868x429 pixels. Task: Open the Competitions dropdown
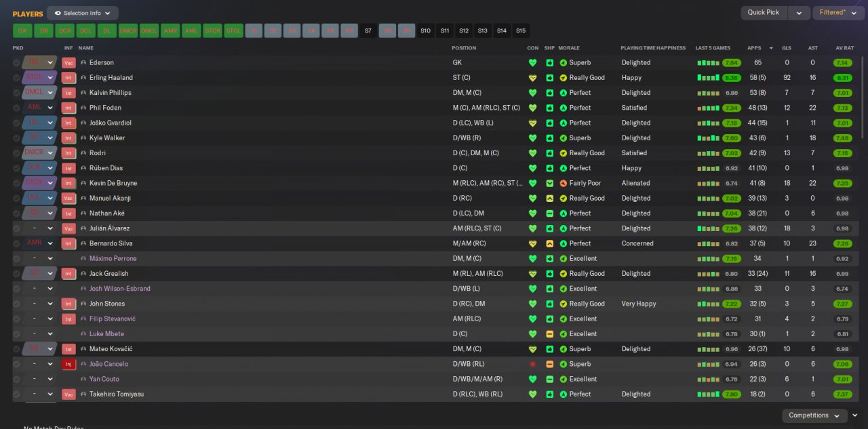pyautogui.click(x=814, y=415)
